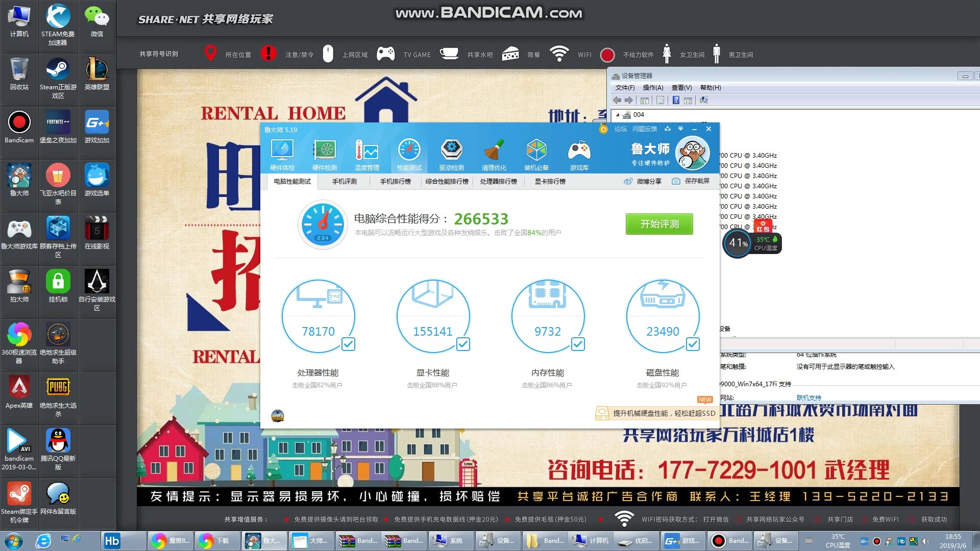Image resolution: width=980 pixels, height=551 pixels.
Task: Click the small avatar icon at 鲁大师 bottom-left
Action: (278, 416)
